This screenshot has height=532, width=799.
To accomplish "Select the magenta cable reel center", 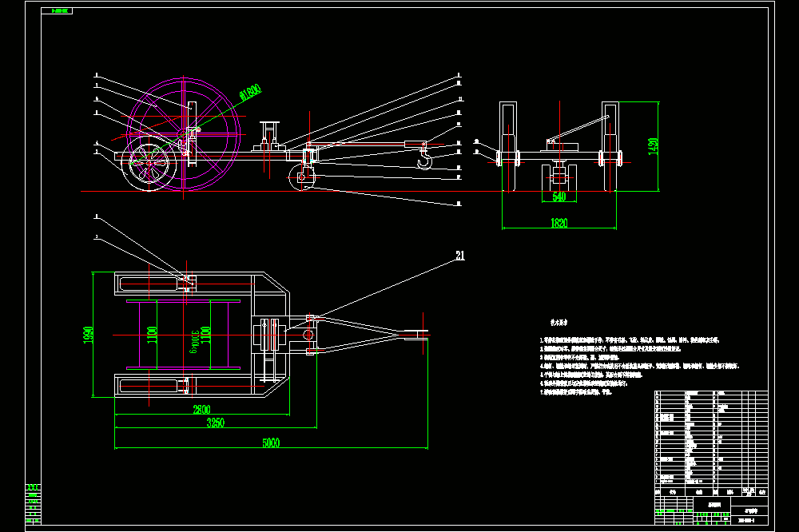I will tap(184, 134).
